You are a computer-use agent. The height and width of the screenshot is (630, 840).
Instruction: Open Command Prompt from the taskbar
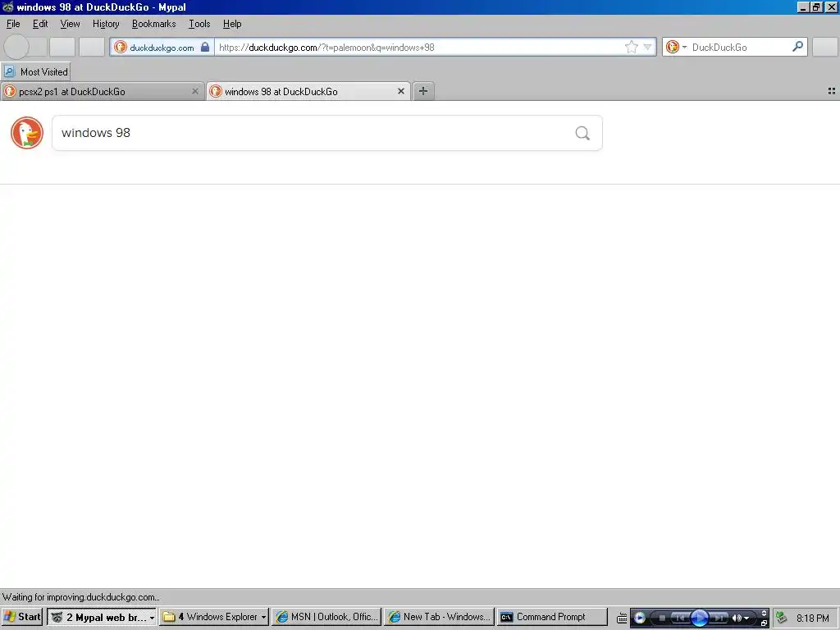coord(552,617)
